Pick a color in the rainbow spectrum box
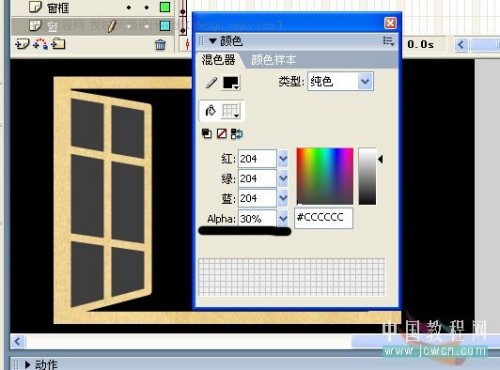Image resolution: width=500 pixels, height=370 pixels. (x=325, y=176)
